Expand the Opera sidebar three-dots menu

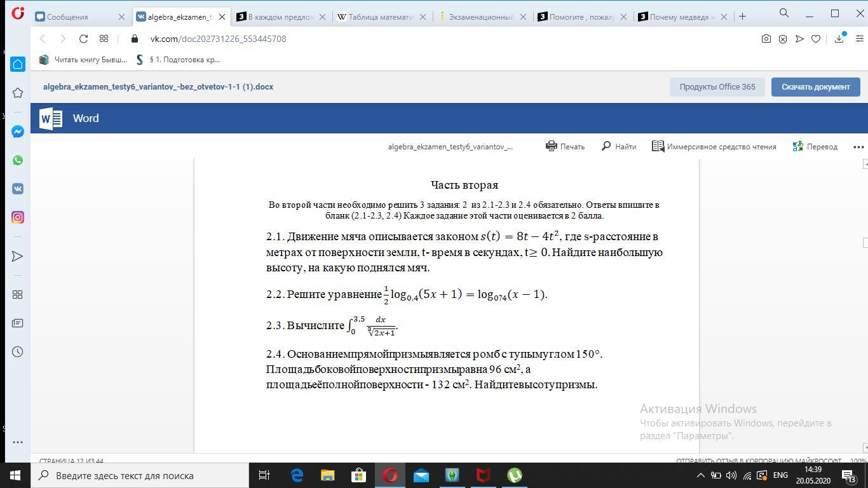click(18, 442)
